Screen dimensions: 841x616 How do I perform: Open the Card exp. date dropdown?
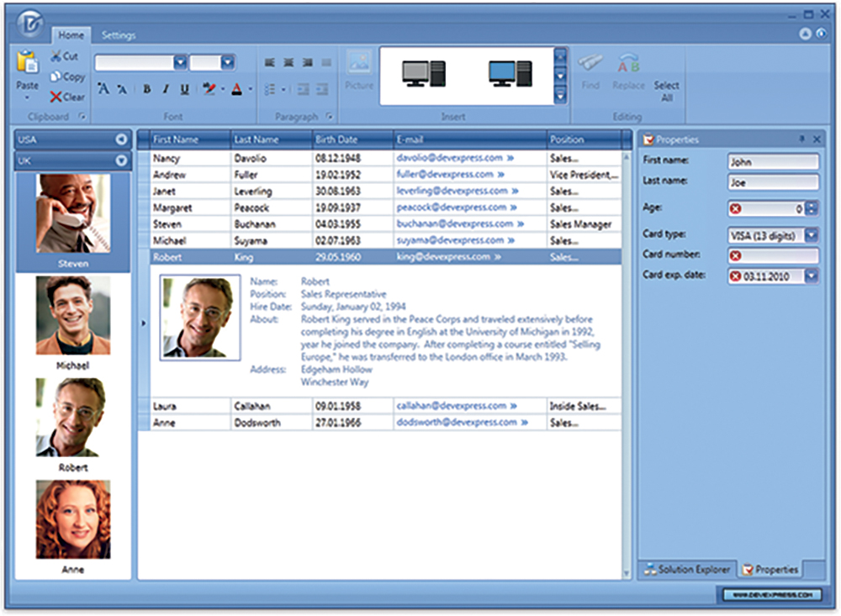[812, 276]
